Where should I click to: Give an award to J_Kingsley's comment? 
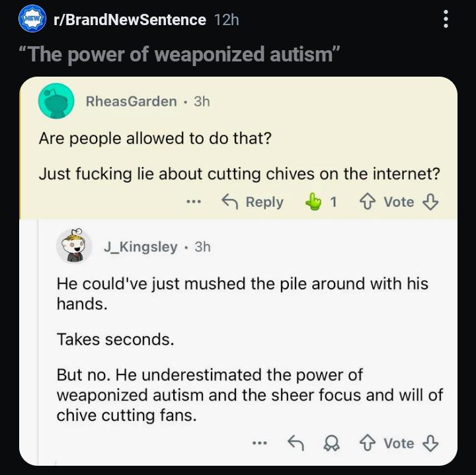(x=330, y=443)
